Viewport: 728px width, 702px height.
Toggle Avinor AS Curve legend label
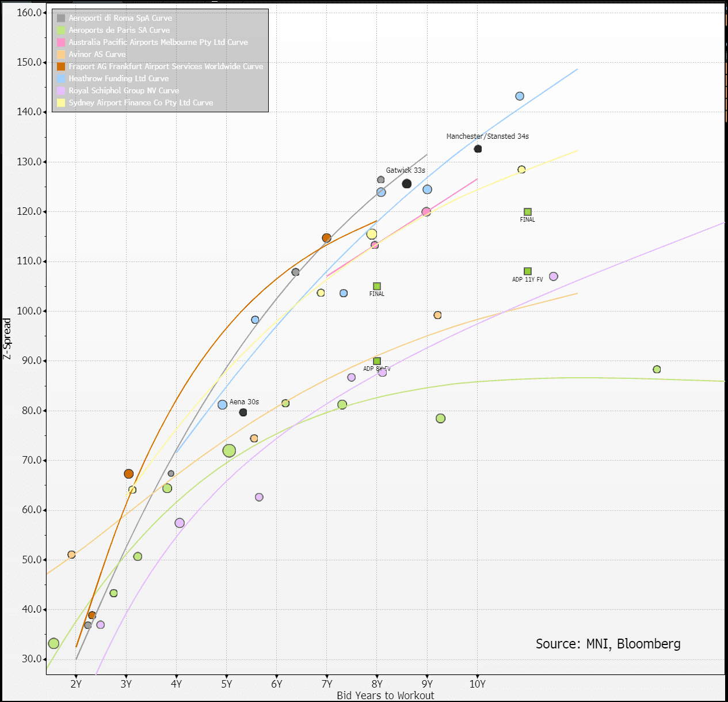[x=97, y=55]
